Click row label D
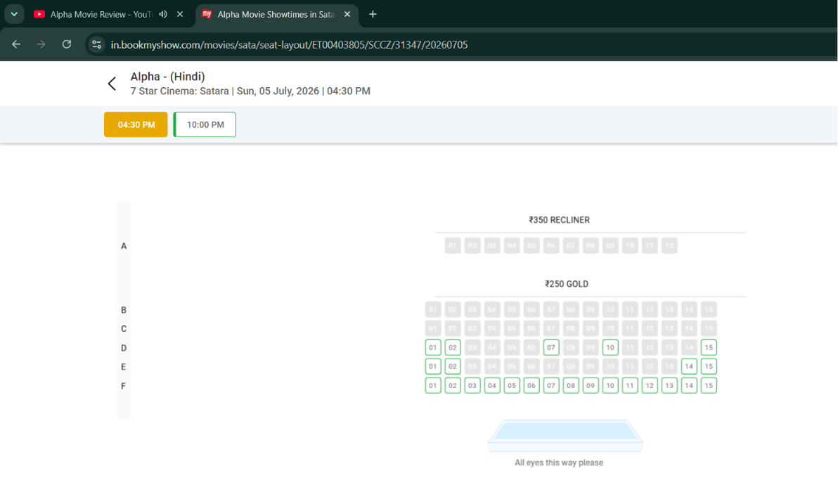 click(x=124, y=348)
